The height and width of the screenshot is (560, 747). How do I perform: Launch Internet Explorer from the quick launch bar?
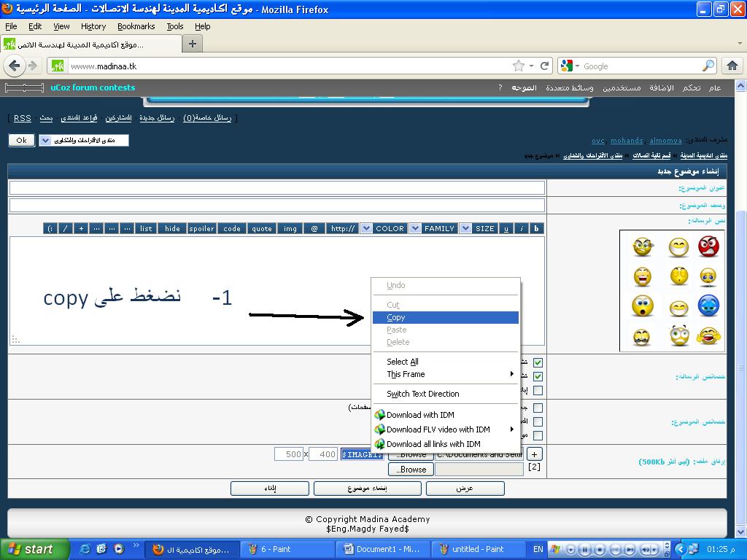coord(85,549)
